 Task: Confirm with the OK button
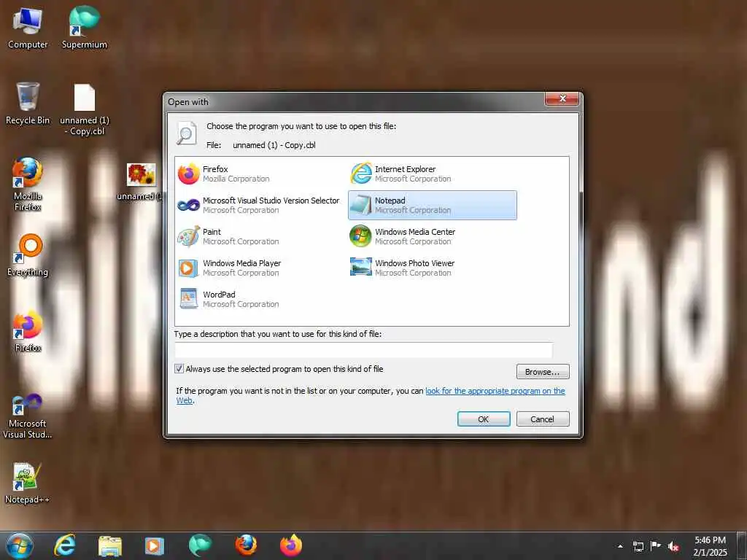[x=484, y=419]
